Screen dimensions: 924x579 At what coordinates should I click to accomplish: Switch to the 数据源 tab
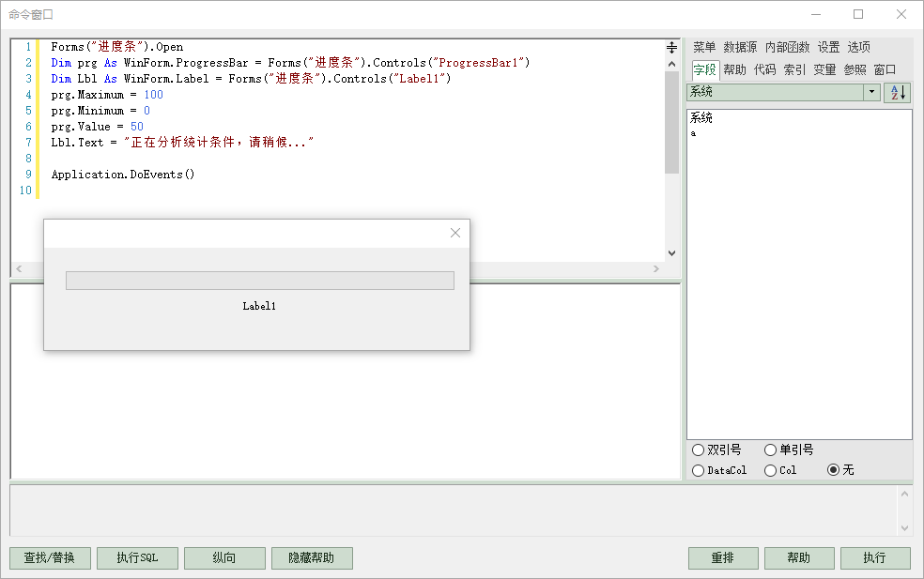pyautogui.click(x=740, y=47)
